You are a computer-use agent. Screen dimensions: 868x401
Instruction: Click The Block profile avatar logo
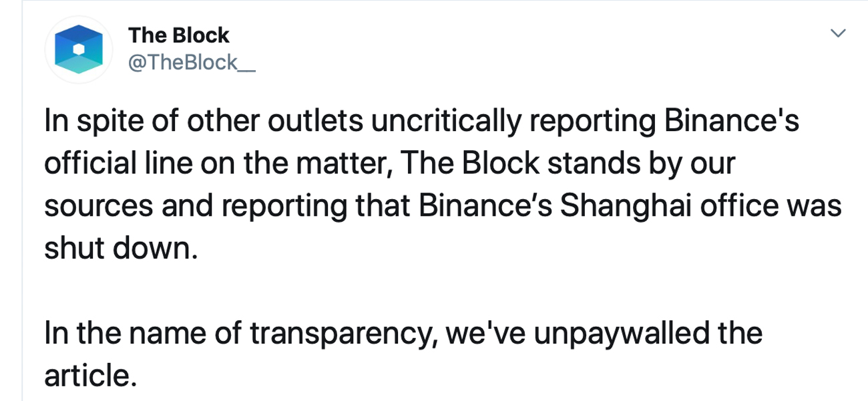tap(78, 49)
